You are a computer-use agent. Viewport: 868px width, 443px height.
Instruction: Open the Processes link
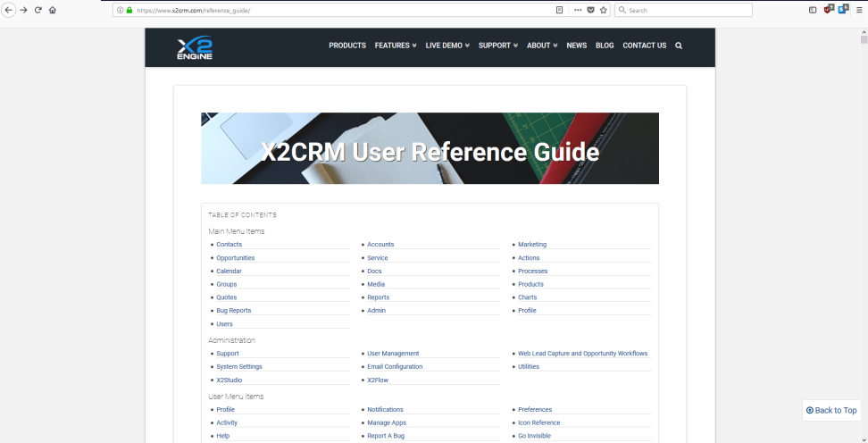532,272
